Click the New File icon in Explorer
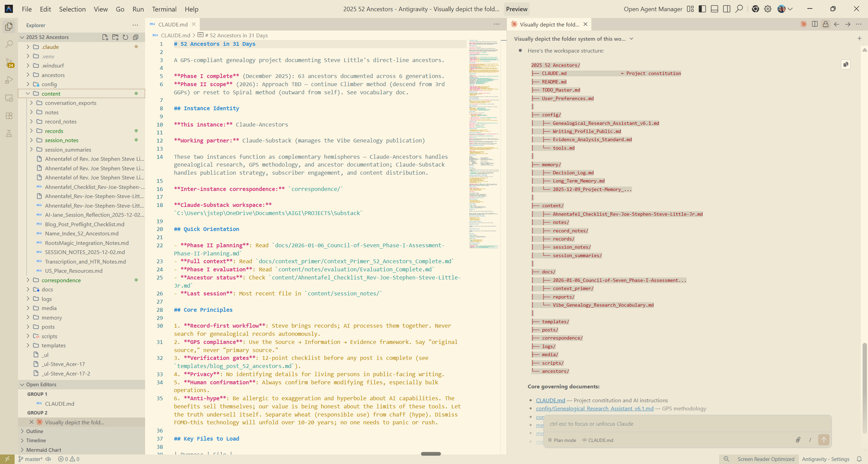 (105, 37)
